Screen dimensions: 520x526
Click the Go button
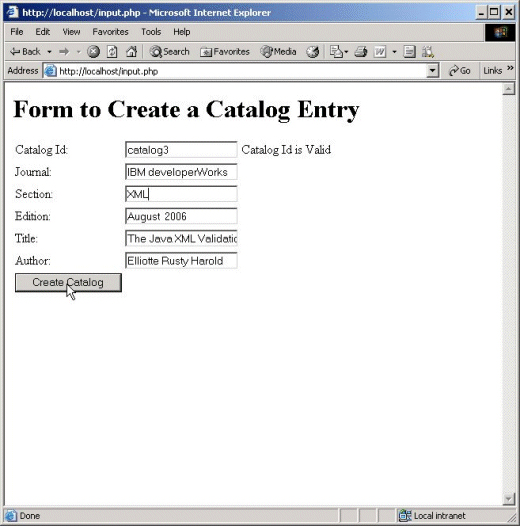pyautogui.click(x=460, y=71)
